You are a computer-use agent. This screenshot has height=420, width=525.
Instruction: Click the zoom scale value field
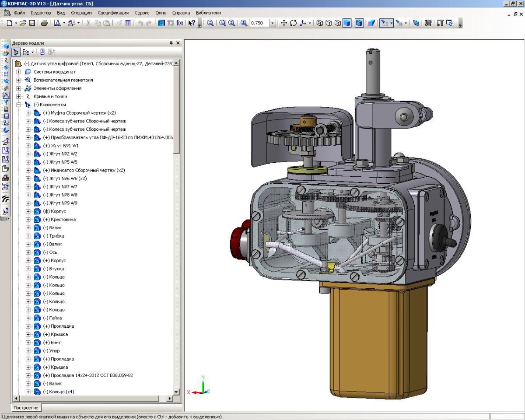(x=259, y=23)
